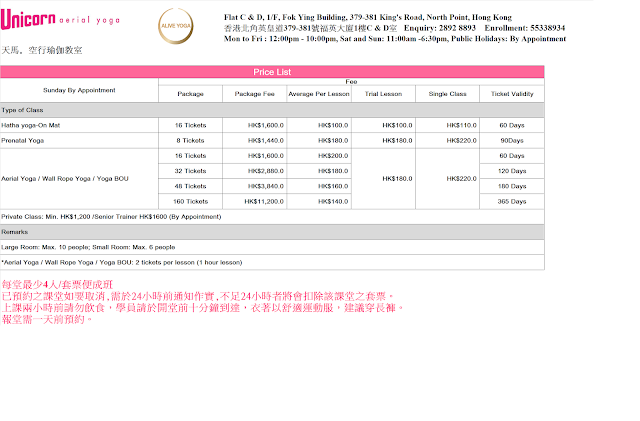Click the red note 報堂需一天前預約
This screenshot has height=421, width=640.
tap(47, 319)
